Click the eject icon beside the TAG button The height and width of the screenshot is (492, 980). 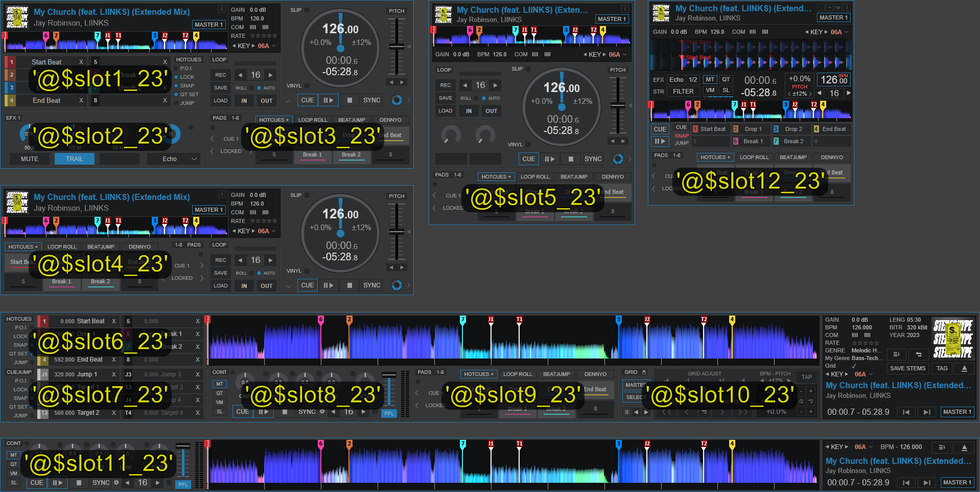[x=964, y=368]
